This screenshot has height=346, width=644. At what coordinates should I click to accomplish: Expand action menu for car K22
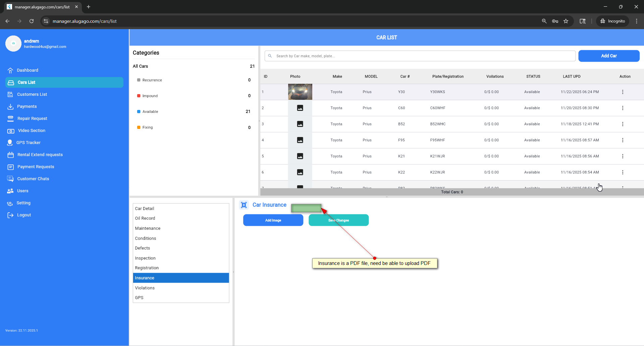coord(623,172)
